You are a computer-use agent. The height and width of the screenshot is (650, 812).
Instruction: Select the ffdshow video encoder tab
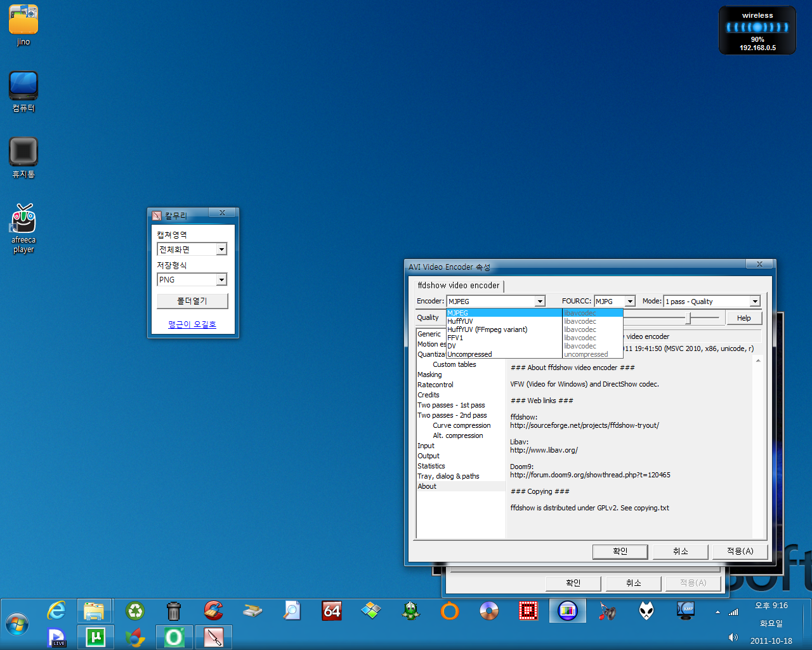(459, 285)
